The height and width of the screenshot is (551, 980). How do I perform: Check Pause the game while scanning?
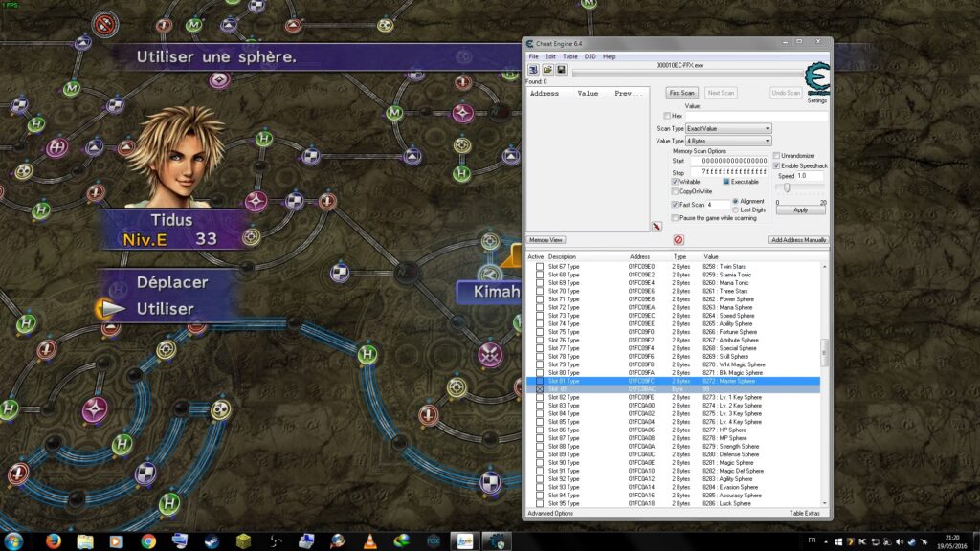coord(675,218)
